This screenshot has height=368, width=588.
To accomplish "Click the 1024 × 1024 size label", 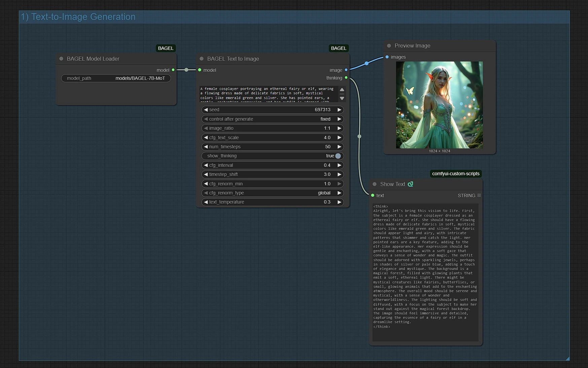I will pos(439,151).
